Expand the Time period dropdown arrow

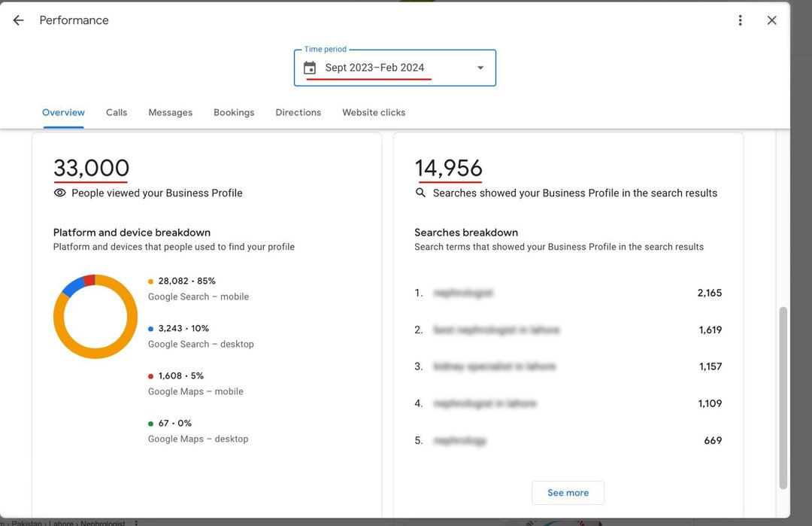[480, 68]
